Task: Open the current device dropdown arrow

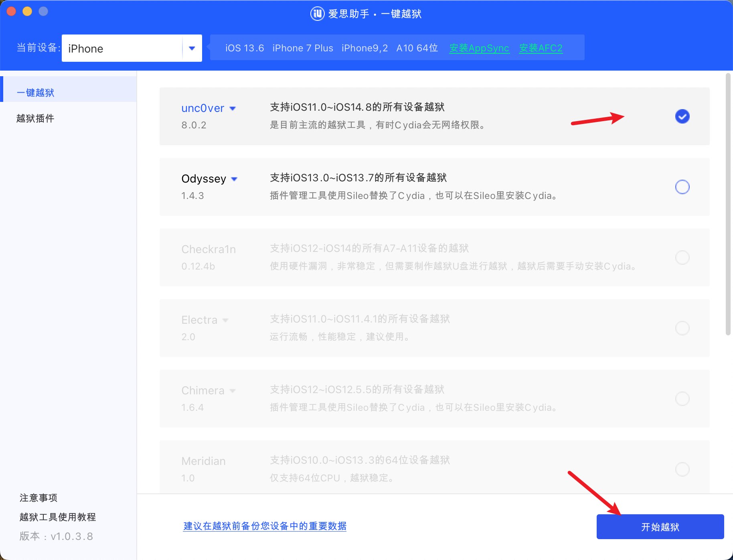Action: click(x=192, y=48)
